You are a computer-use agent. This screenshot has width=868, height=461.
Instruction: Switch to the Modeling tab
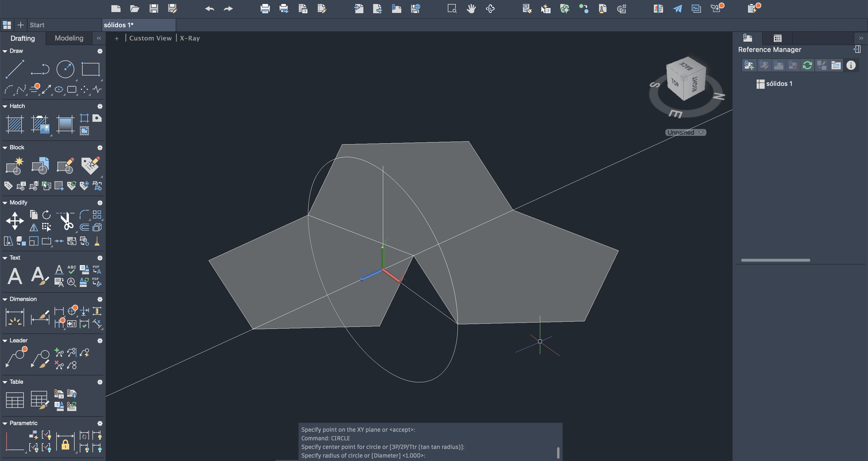tap(69, 38)
